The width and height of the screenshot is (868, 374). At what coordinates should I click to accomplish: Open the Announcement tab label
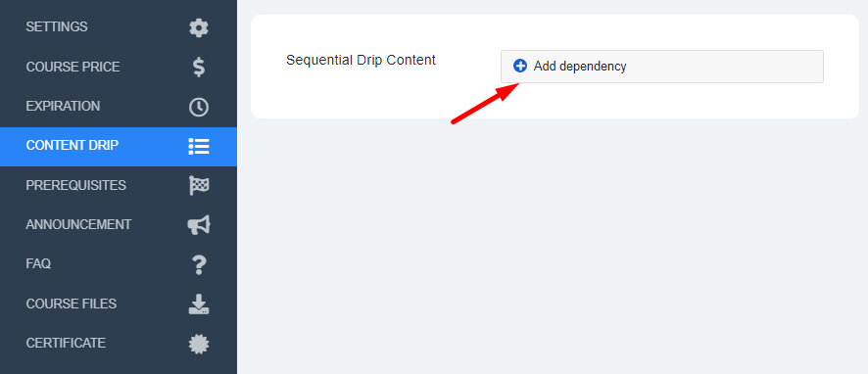click(x=78, y=224)
